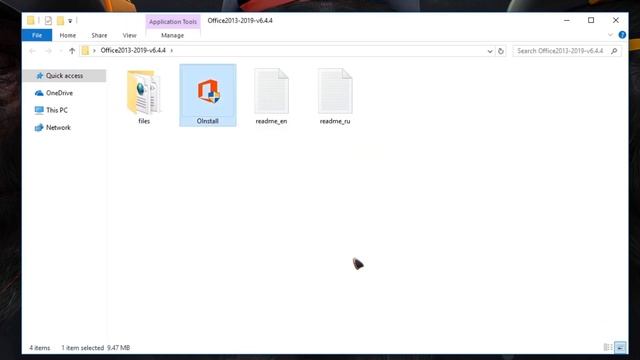Click the New folder quick access icon
This screenshot has height=360, width=640.
pos(60,20)
